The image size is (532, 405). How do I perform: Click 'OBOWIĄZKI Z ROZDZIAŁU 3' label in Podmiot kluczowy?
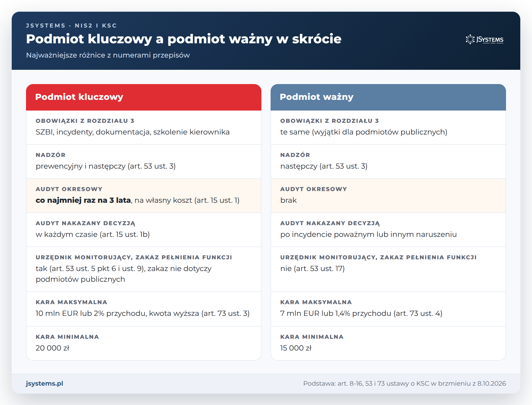click(85, 121)
